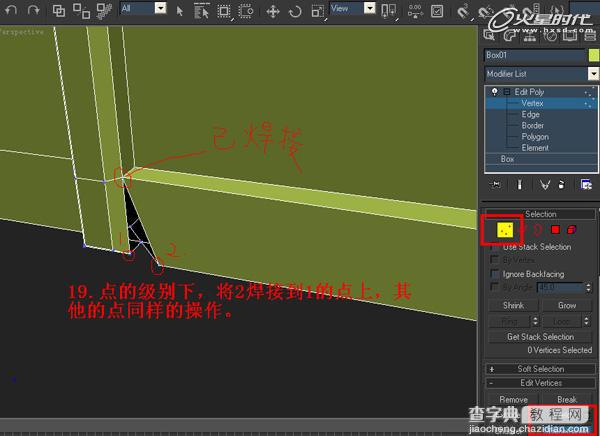Open the Configure Modifier Sets icon
600x436 pixels.
586,185
